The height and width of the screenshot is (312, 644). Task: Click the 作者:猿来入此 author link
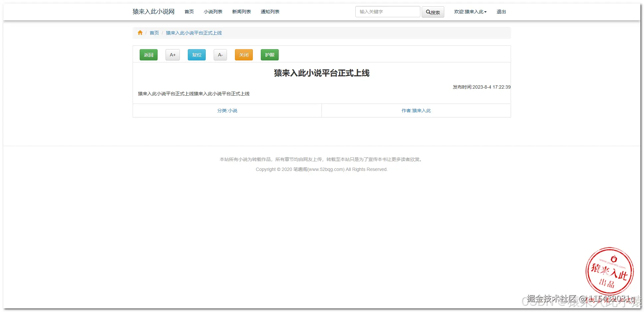click(x=415, y=111)
